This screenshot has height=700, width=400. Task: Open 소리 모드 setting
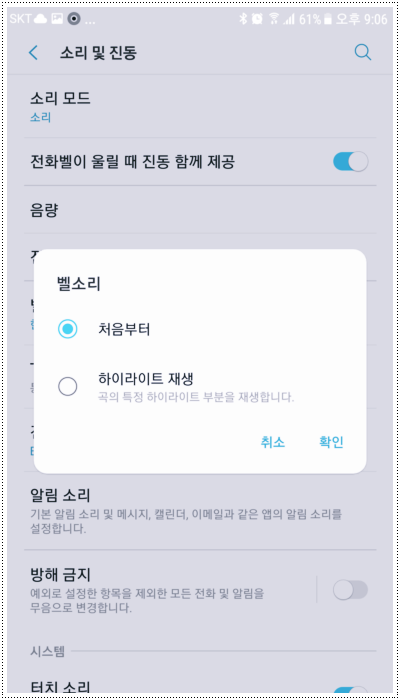click(x=200, y=106)
